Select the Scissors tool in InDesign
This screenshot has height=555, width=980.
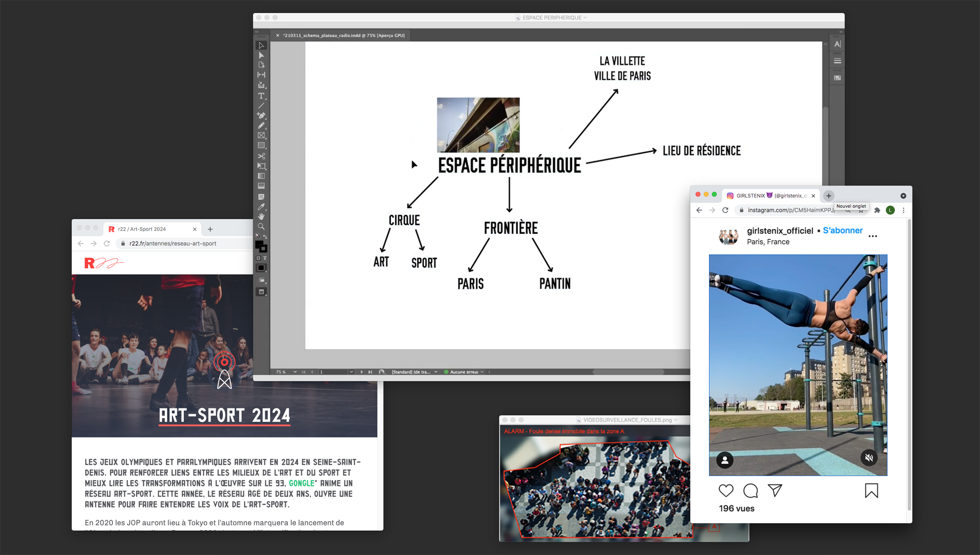261,156
